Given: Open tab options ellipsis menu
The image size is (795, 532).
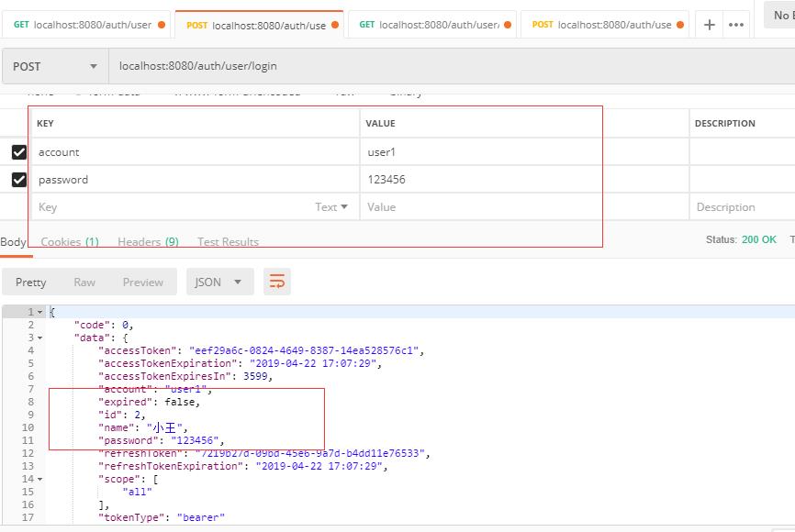Looking at the screenshot, I should pos(735,25).
